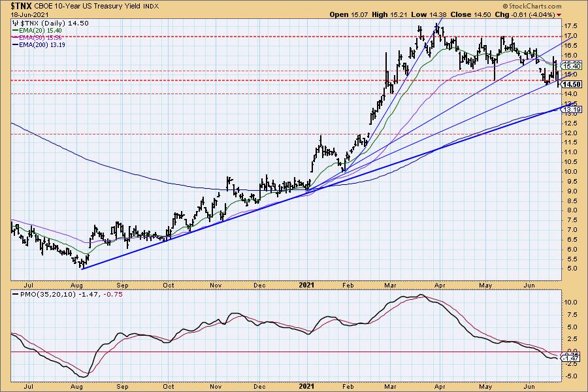Click the 17.5 price axis label
The width and height of the screenshot is (588, 392).
(x=570, y=26)
